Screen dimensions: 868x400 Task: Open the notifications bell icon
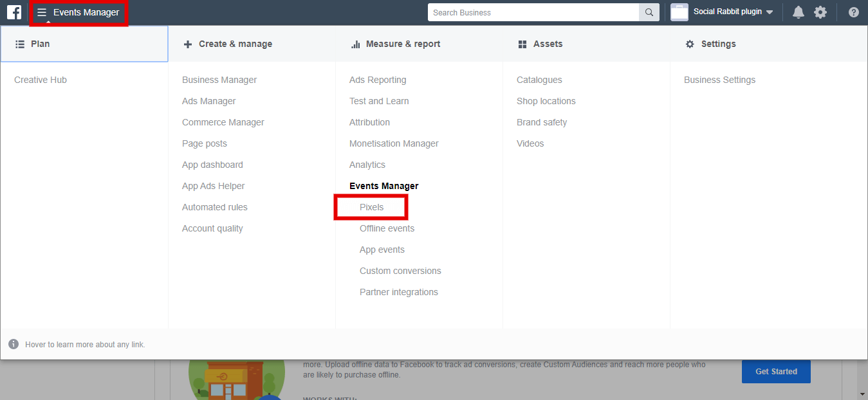[x=799, y=12]
